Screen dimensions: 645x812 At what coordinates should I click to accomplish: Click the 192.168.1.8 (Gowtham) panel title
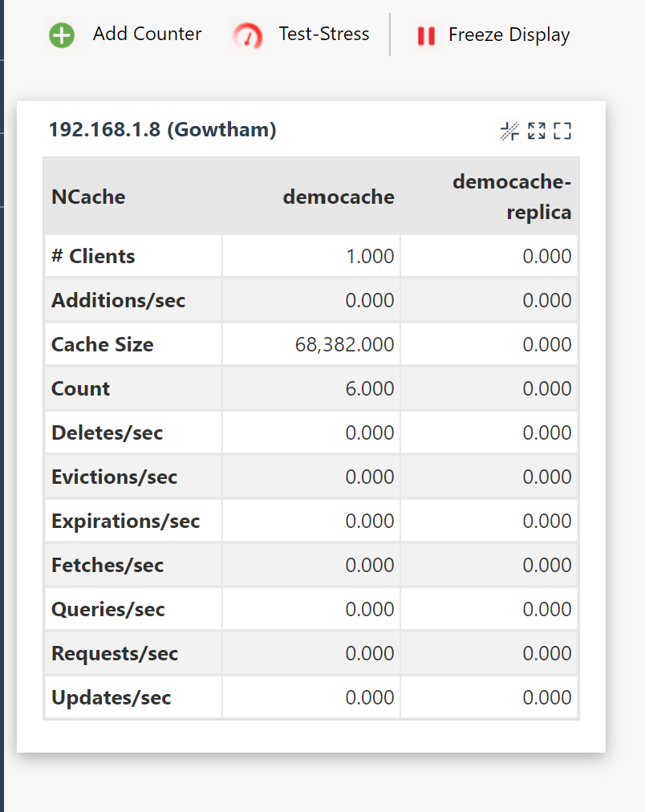coord(163,129)
